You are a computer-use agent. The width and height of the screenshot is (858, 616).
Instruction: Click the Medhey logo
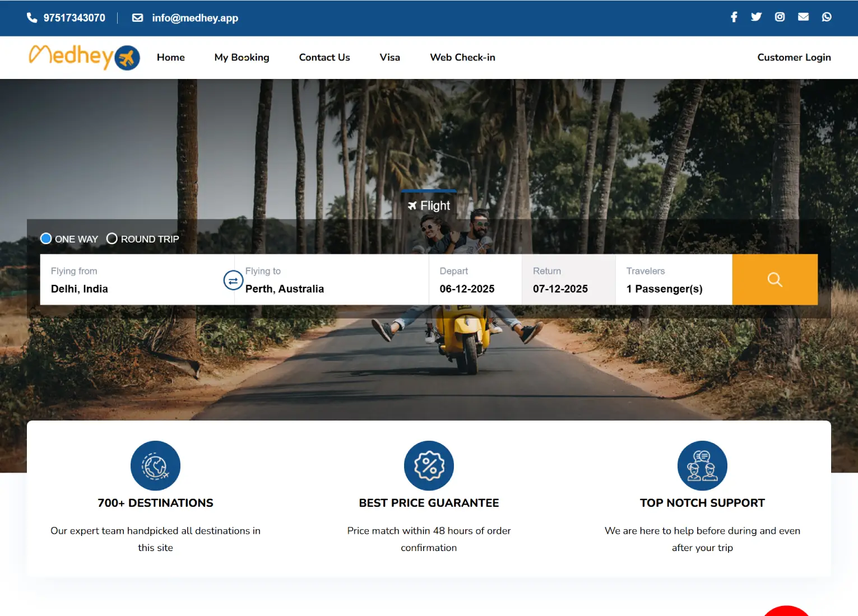[84, 57]
